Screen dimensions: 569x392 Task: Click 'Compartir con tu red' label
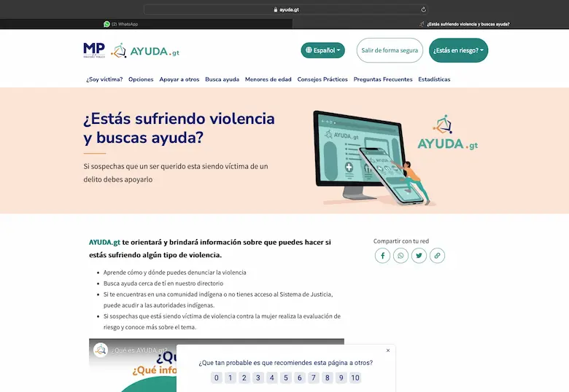[401, 241]
